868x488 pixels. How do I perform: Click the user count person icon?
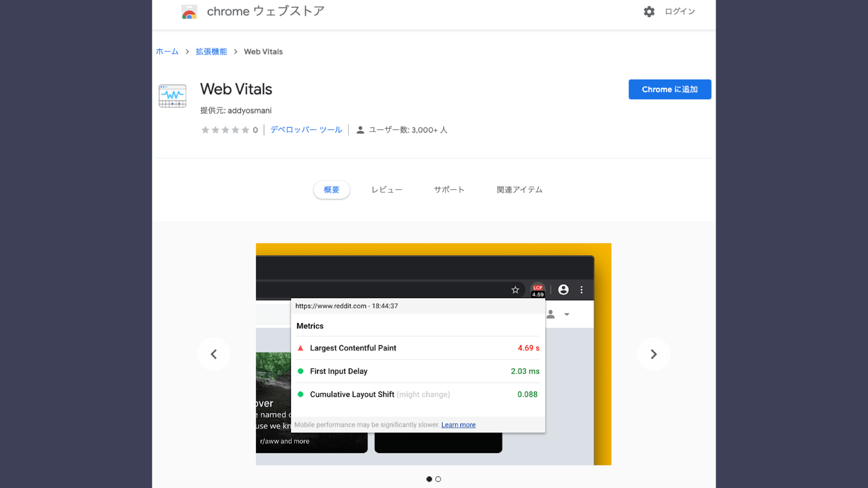point(360,130)
